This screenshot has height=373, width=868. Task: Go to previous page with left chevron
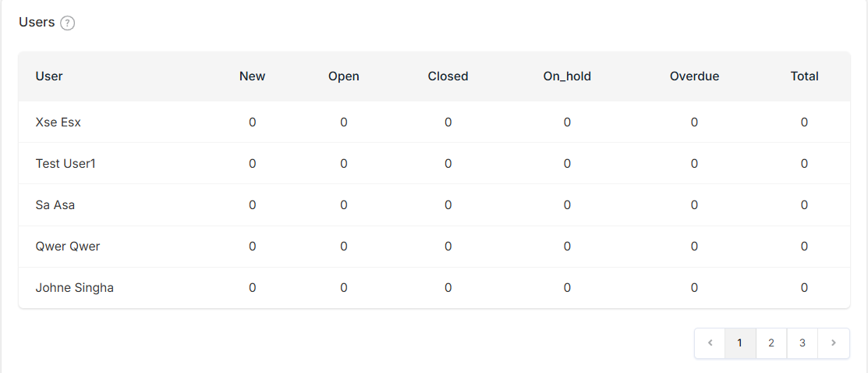pos(710,343)
